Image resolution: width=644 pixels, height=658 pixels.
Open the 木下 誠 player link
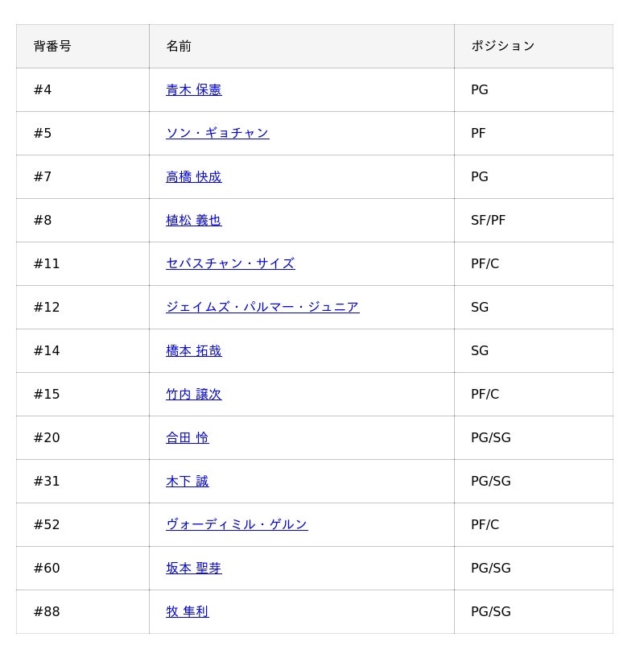click(187, 481)
